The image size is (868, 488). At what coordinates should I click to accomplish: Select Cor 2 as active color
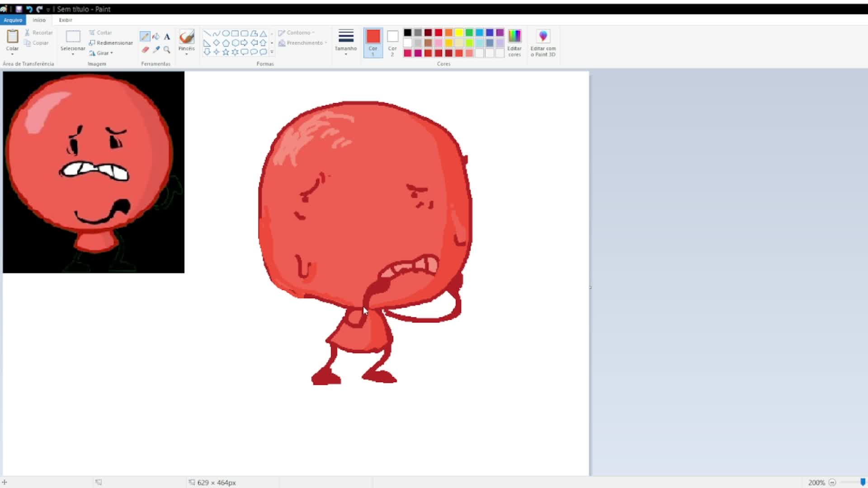(x=392, y=43)
